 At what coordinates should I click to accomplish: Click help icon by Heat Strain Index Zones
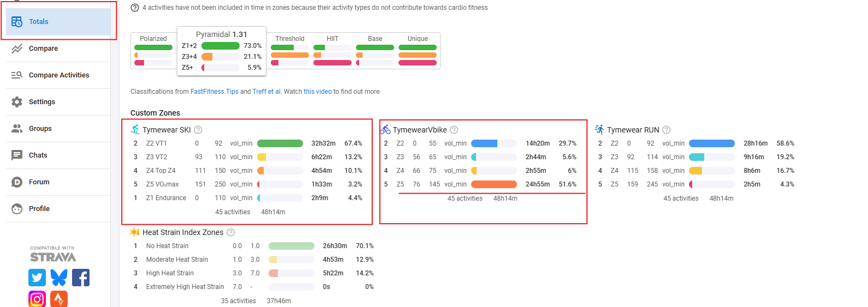(x=230, y=232)
